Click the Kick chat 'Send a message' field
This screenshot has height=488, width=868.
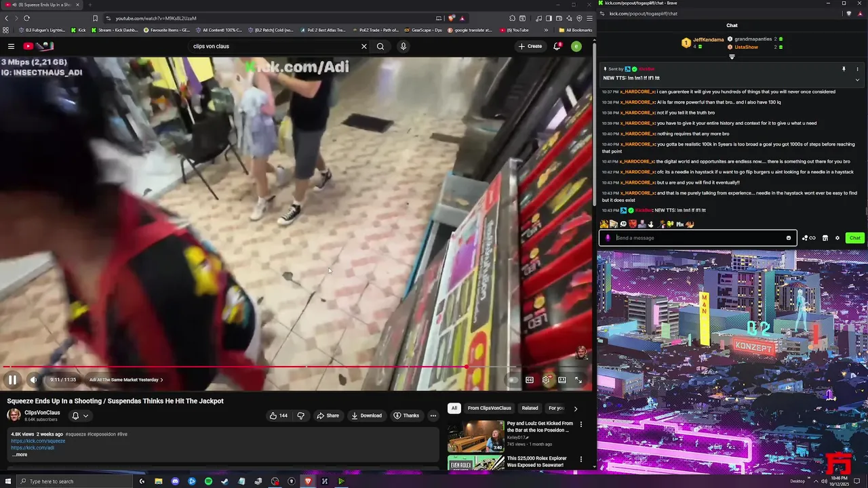pos(697,238)
